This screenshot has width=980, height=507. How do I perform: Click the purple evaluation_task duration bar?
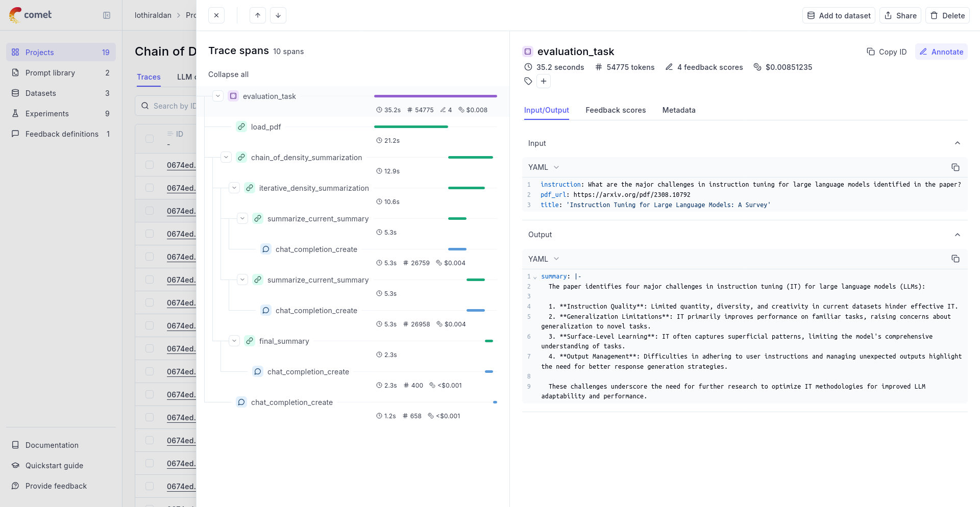click(x=435, y=96)
